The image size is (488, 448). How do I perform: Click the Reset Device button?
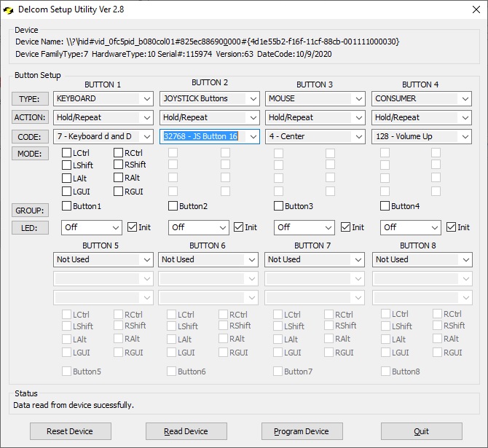(71, 431)
